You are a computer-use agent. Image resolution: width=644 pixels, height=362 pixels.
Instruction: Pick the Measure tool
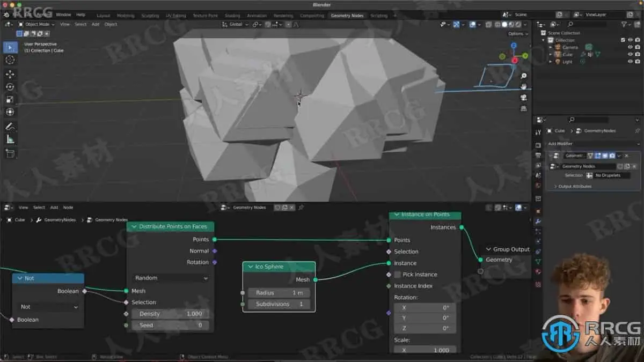(x=10, y=139)
